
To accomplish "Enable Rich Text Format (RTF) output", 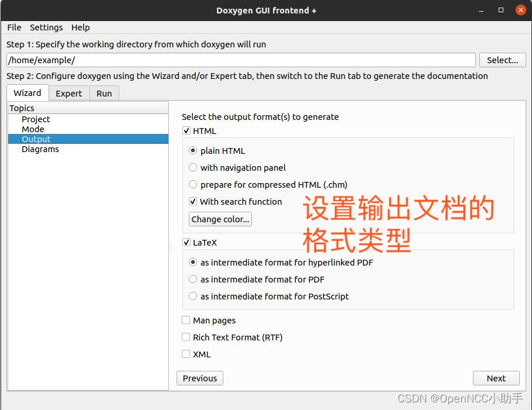I will [x=186, y=337].
